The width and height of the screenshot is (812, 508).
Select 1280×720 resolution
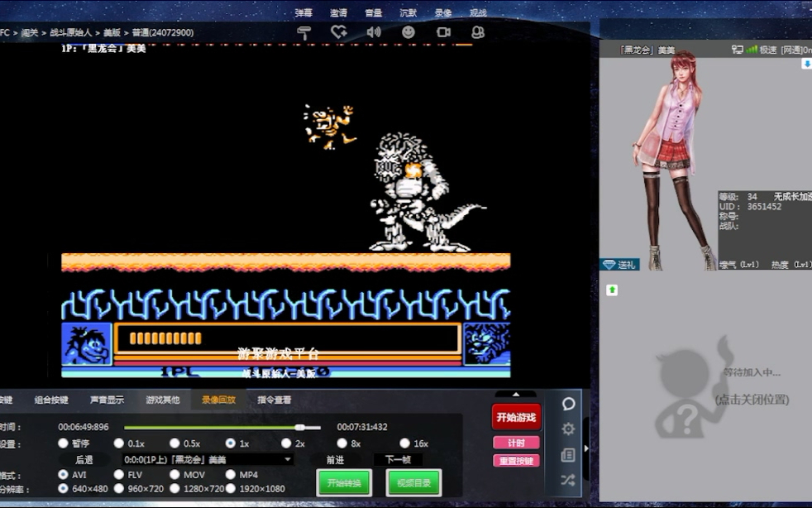(x=174, y=488)
